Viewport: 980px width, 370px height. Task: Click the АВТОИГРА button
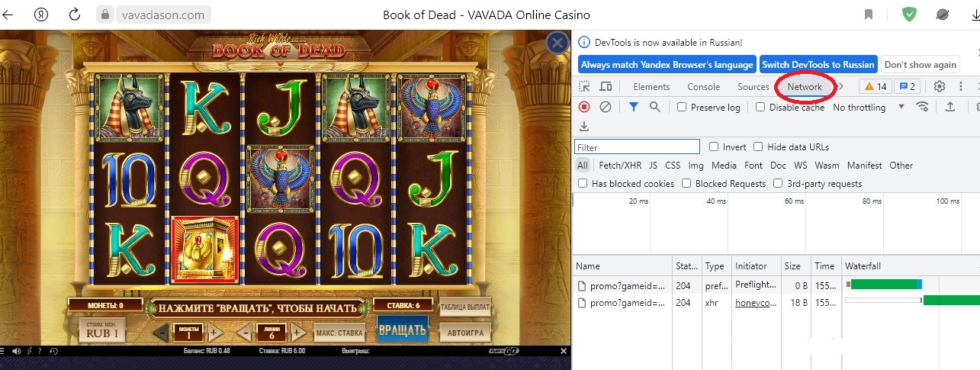pos(465,333)
